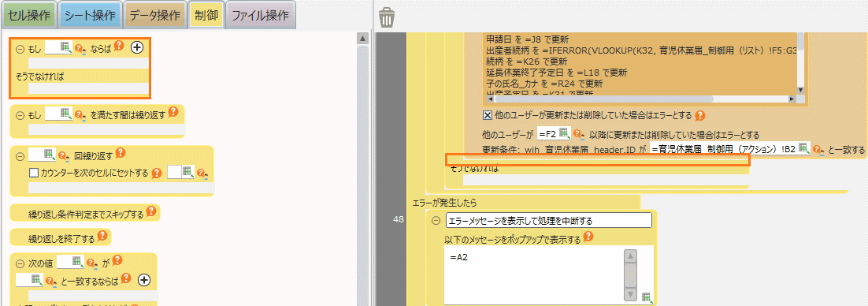
Task: Open help for 繰り返し条件判定までスキップする
Action: pos(150,212)
